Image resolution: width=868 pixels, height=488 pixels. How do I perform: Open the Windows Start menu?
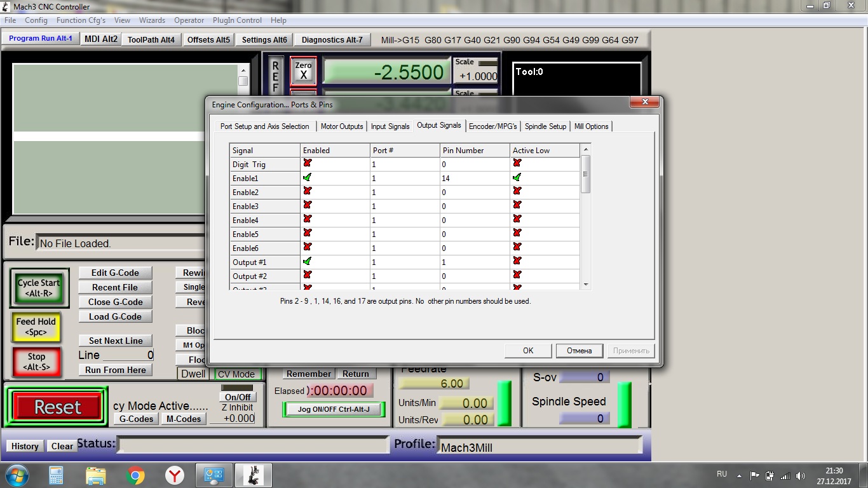[16, 475]
